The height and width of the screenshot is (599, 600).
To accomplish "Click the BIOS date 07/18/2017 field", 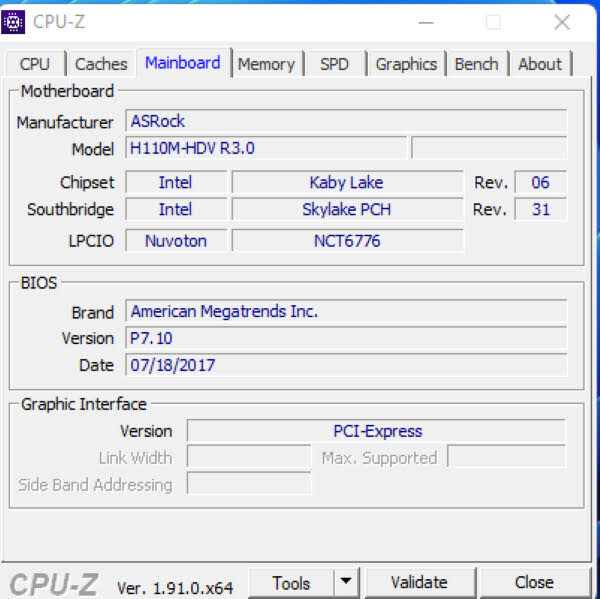I will pos(346,365).
